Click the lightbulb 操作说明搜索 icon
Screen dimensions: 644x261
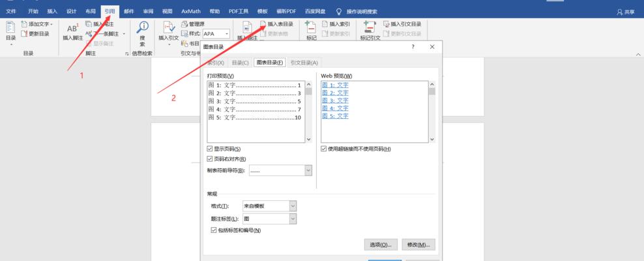tap(339, 12)
